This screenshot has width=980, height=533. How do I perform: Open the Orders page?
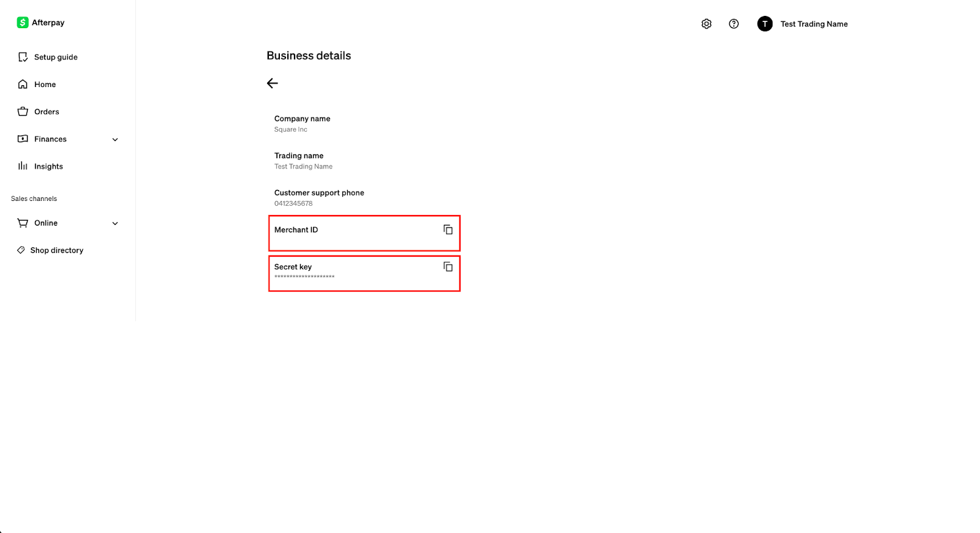point(47,112)
